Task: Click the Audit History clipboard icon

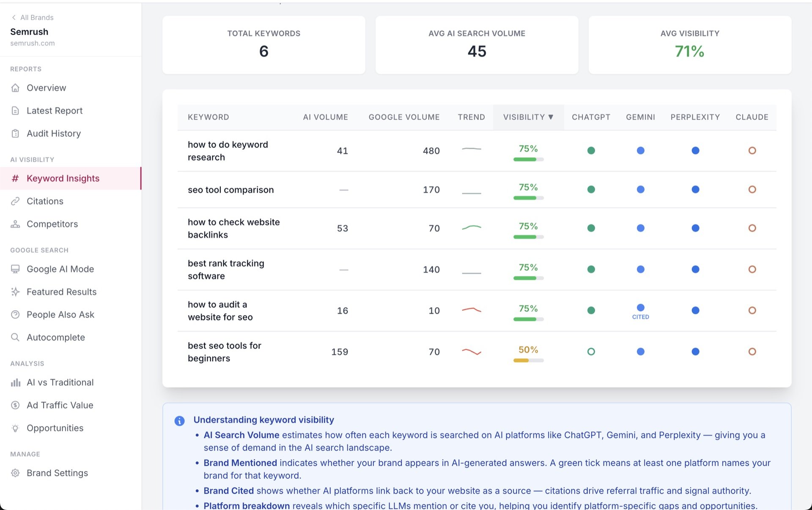Action: click(x=15, y=134)
